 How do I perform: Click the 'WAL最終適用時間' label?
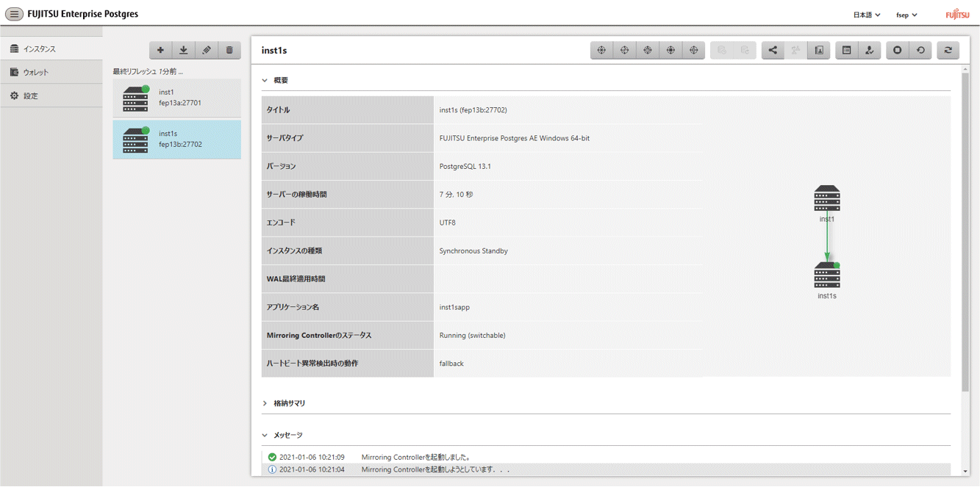tap(296, 279)
